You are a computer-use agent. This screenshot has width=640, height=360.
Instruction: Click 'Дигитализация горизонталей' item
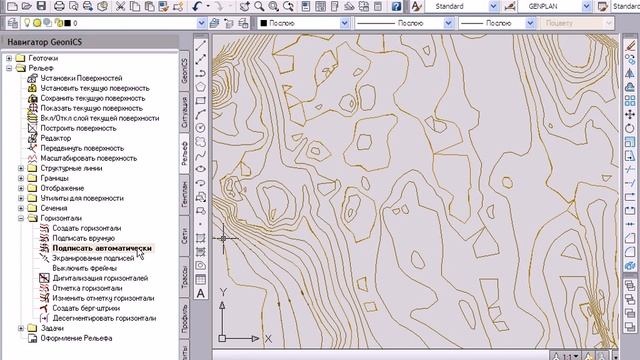coord(100,278)
